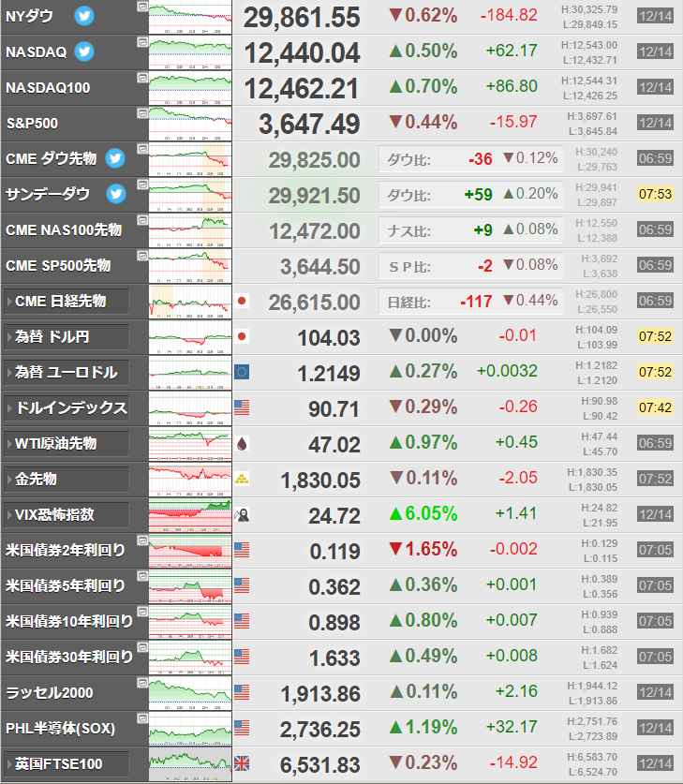
Task: Click the Japan flag in CME 日経先物 row
Action: click(x=242, y=301)
